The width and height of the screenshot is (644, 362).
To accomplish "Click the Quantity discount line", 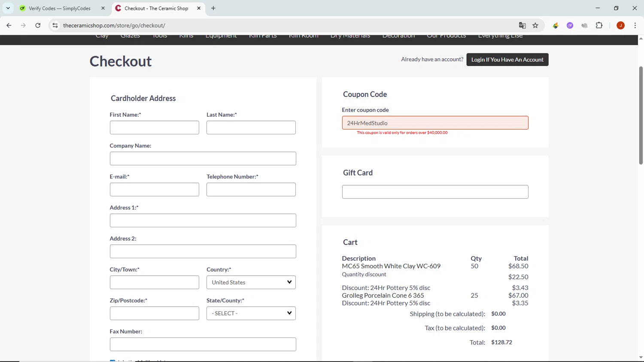I will click(x=364, y=275).
